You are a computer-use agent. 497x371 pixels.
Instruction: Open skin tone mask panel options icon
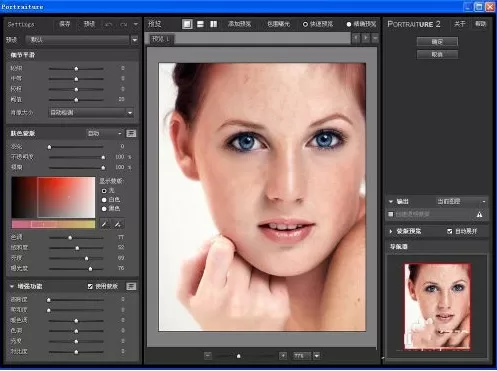pyautogui.click(x=131, y=133)
